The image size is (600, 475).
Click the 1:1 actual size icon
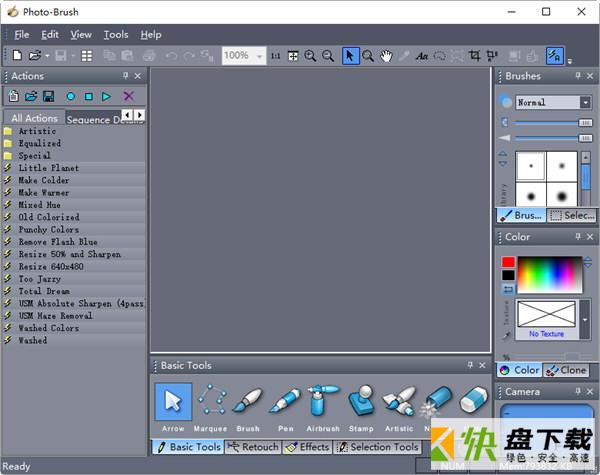point(276,56)
